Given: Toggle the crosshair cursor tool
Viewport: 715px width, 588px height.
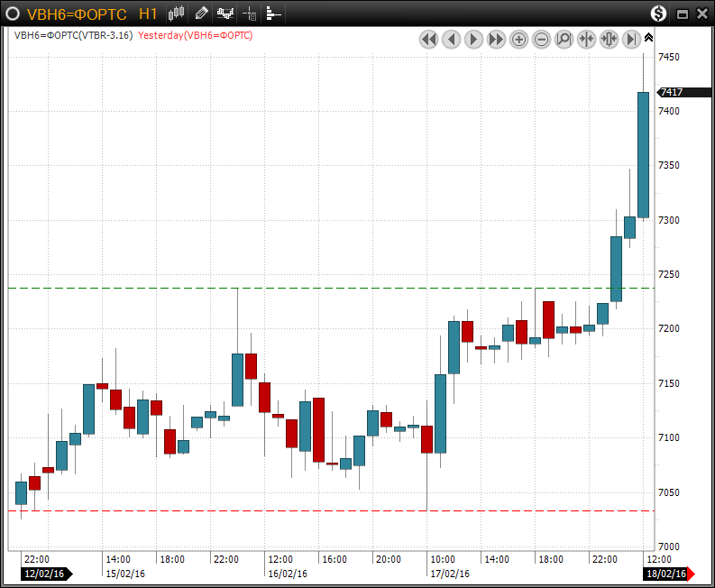Looking at the screenshot, I should pyautogui.click(x=250, y=14).
